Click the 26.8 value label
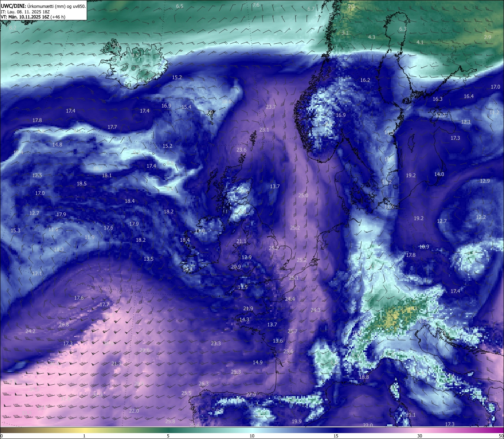Viewport: 504px width, 439px height. pos(63,325)
